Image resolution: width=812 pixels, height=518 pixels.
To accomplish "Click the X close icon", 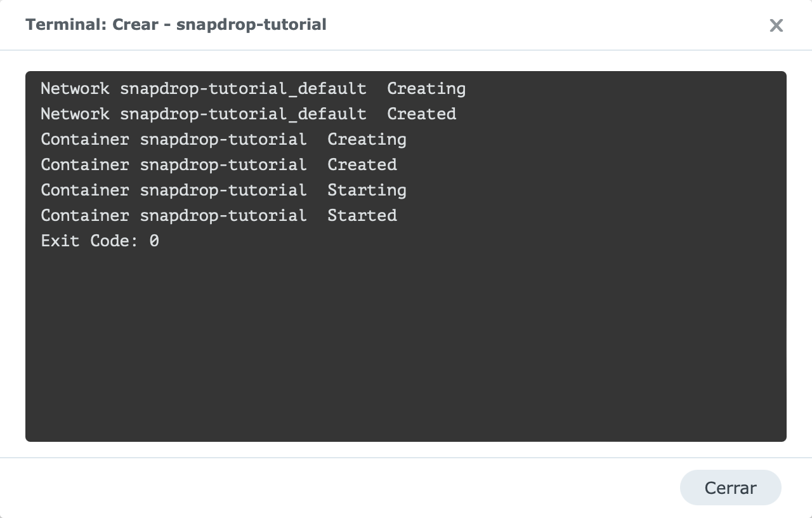I will 776,25.
